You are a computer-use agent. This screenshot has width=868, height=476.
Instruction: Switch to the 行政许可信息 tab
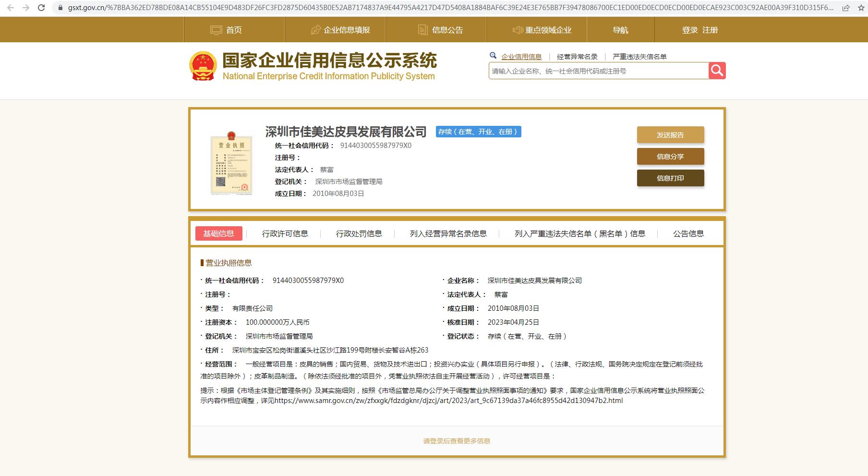(x=285, y=233)
